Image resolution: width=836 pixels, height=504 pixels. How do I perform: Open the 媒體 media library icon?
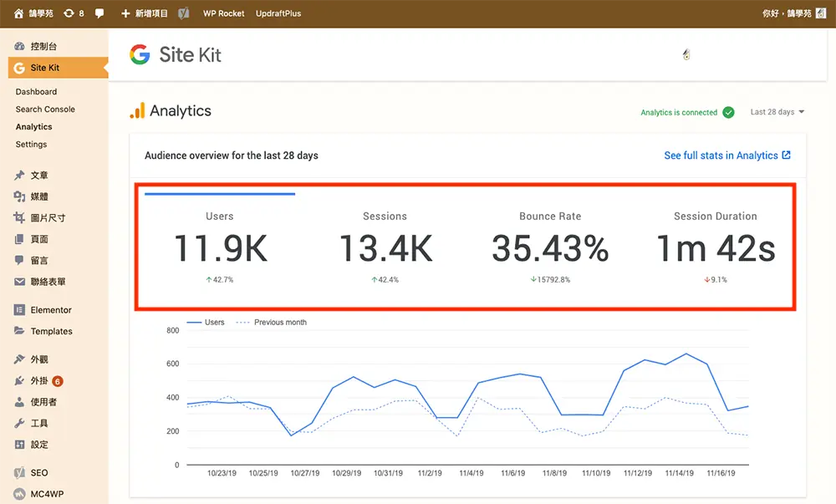click(x=20, y=196)
